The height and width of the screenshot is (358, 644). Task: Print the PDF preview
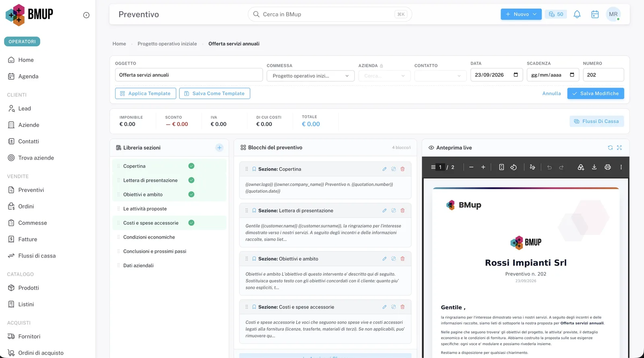click(608, 167)
